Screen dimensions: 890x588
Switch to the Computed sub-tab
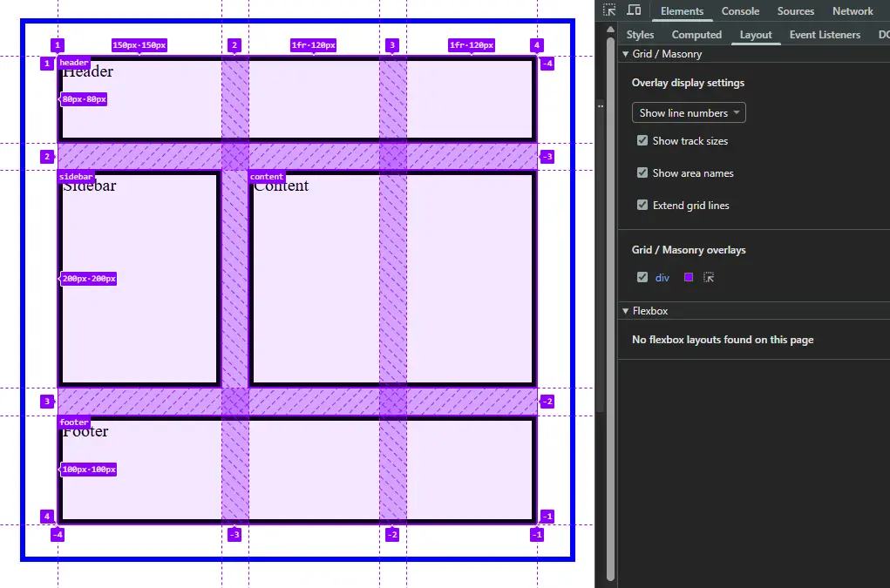(x=696, y=35)
